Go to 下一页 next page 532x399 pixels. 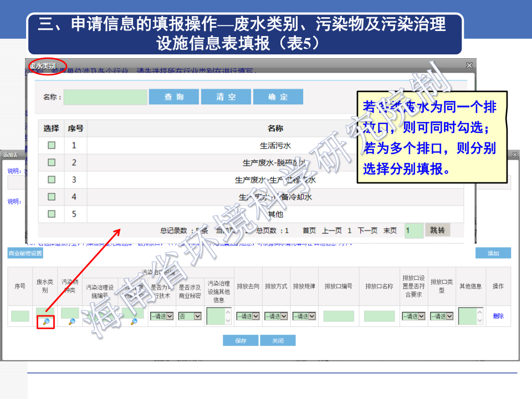[x=367, y=231]
